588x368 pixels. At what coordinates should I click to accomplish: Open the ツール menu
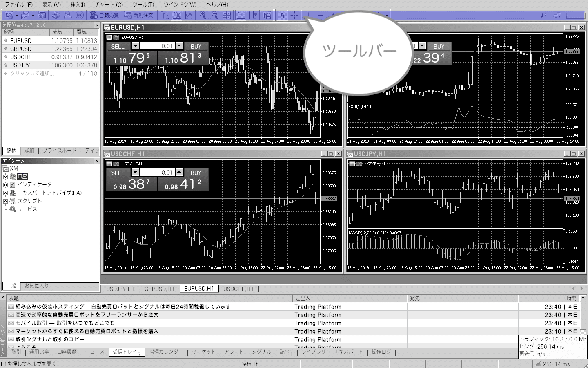pos(143,4)
